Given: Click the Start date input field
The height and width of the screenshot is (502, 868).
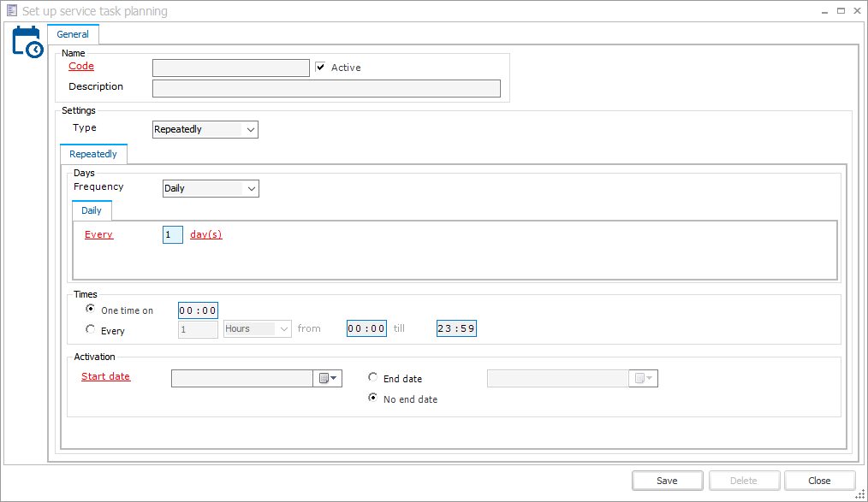Looking at the screenshot, I should (x=241, y=378).
